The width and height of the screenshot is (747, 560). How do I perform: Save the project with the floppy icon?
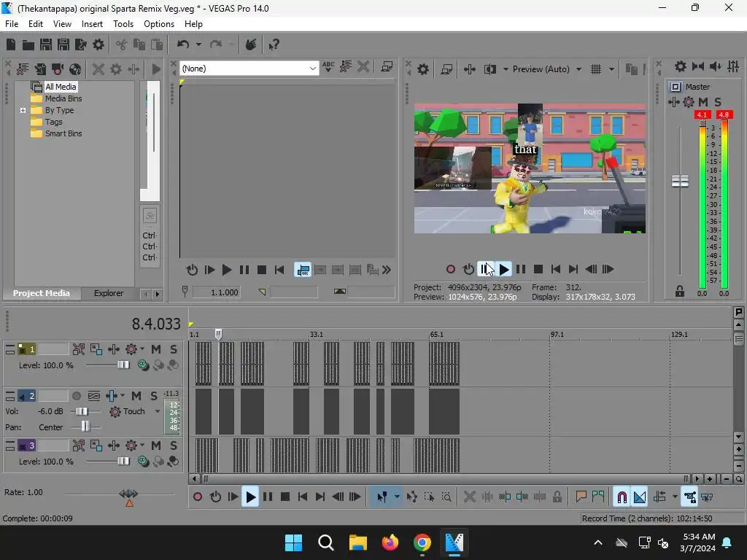(46, 44)
